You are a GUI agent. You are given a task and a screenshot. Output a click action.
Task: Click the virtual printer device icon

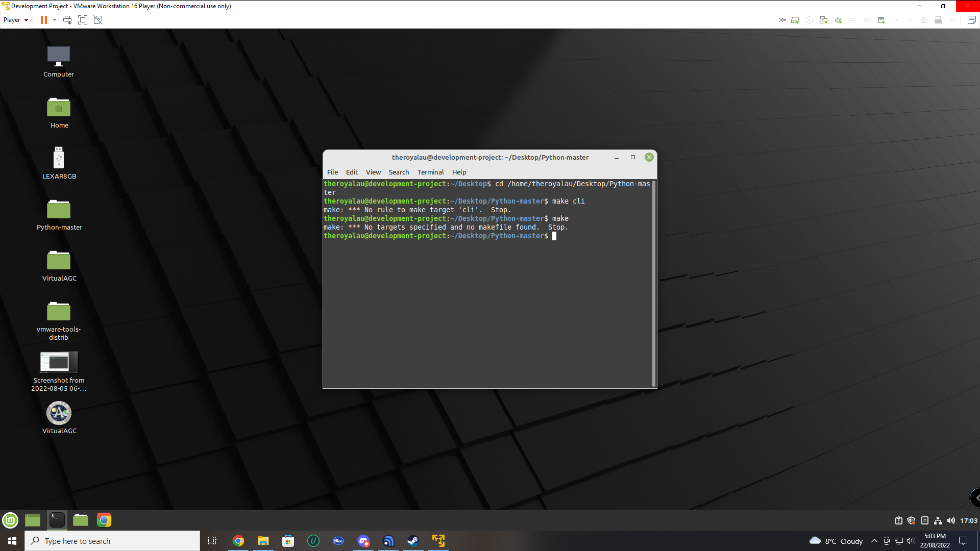click(880, 20)
